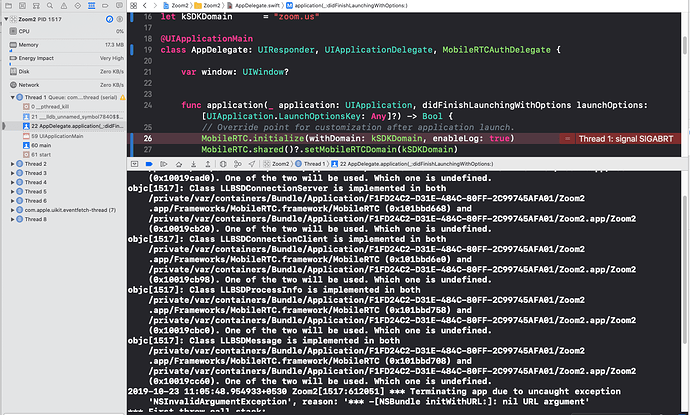Select the Energy Impact gauge row
This screenshot has height=415, width=690.
64,58
